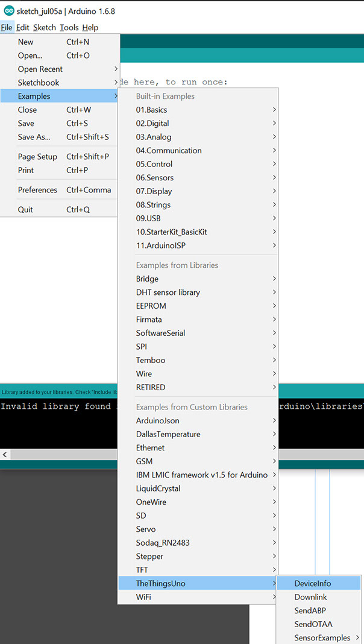The width and height of the screenshot is (364, 644).
Task: Open the SendABP example sketch
Action: tap(319, 610)
